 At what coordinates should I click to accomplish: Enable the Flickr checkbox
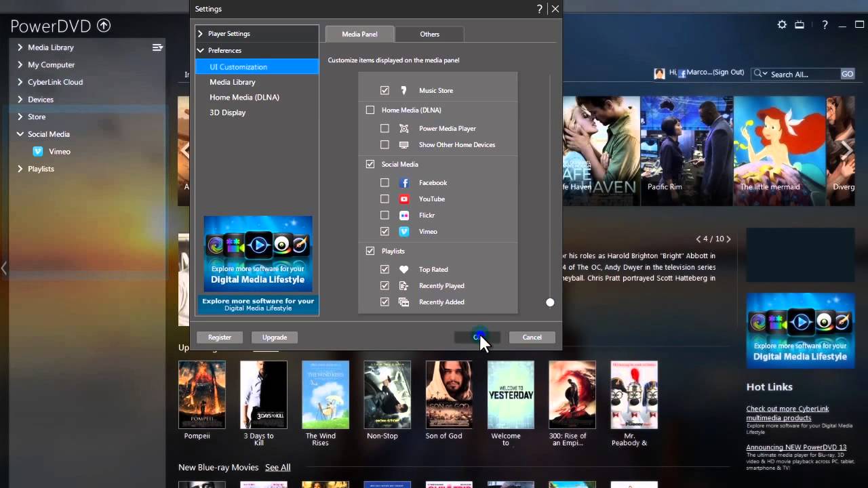coord(384,215)
